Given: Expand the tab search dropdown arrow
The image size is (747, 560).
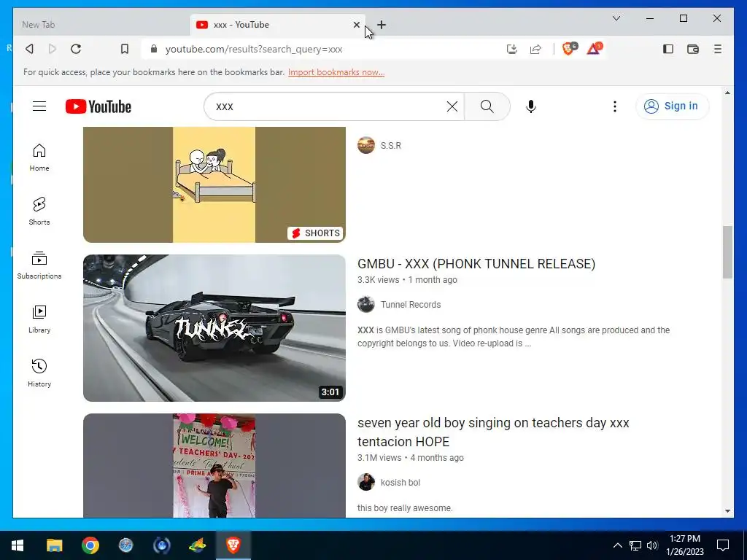Looking at the screenshot, I should coord(616,18).
